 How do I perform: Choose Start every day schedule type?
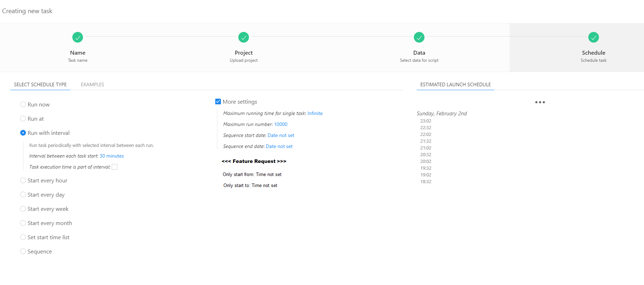23,195
